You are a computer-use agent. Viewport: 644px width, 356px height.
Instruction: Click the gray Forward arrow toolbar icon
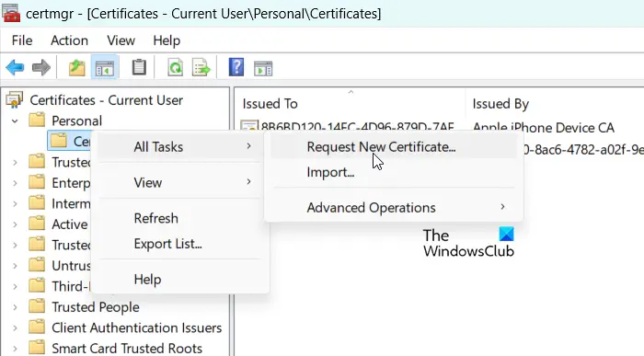pos(41,67)
